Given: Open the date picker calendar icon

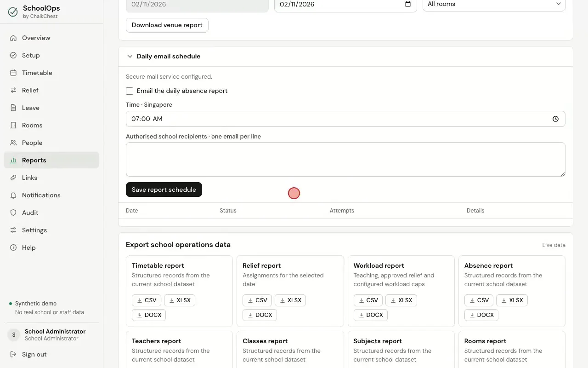Looking at the screenshot, I should [x=407, y=4].
